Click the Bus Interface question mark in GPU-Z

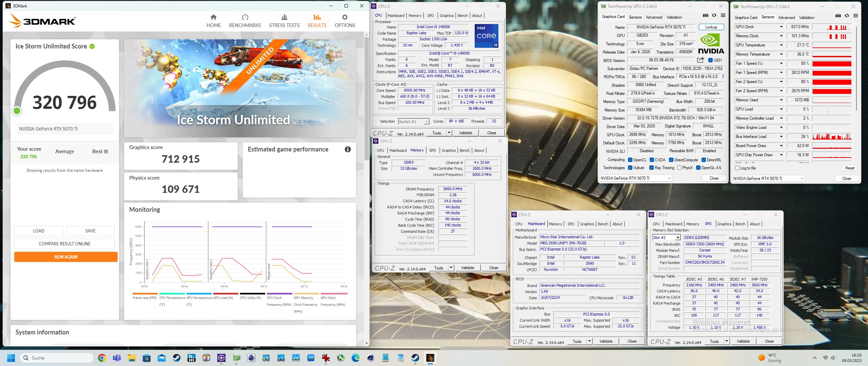pyautogui.click(x=723, y=77)
